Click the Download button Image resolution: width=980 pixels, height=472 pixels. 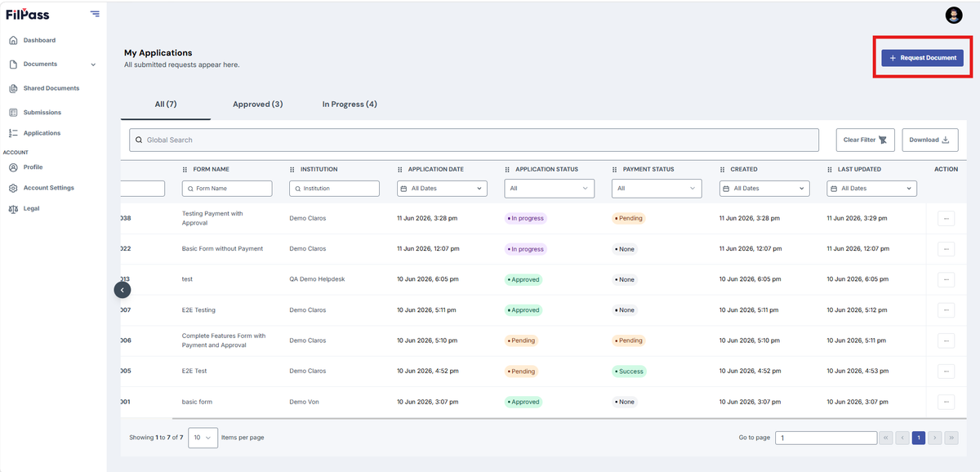(x=930, y=140)
